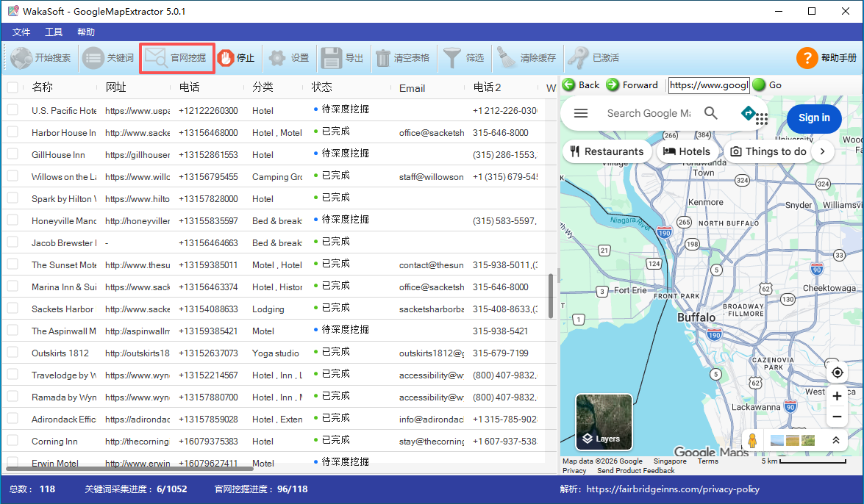Show my location on the map
Screen dimensions: 864x504
(x=837, y=372)
